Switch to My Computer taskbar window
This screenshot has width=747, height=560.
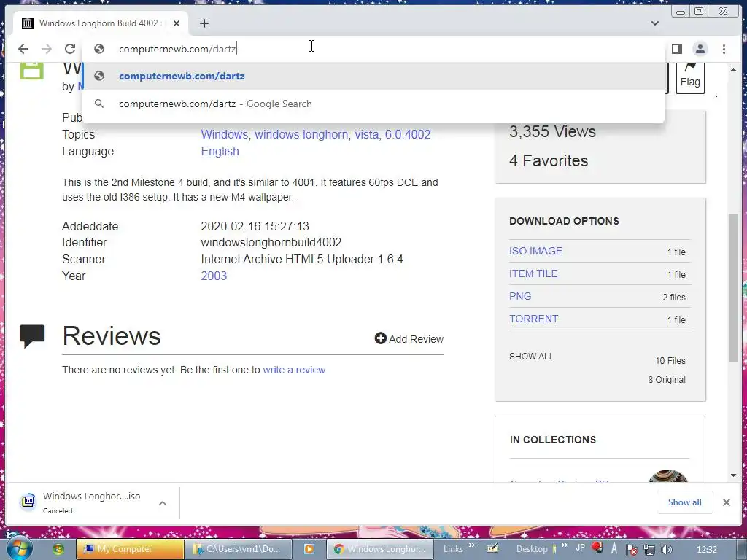[x=130, y=549]
